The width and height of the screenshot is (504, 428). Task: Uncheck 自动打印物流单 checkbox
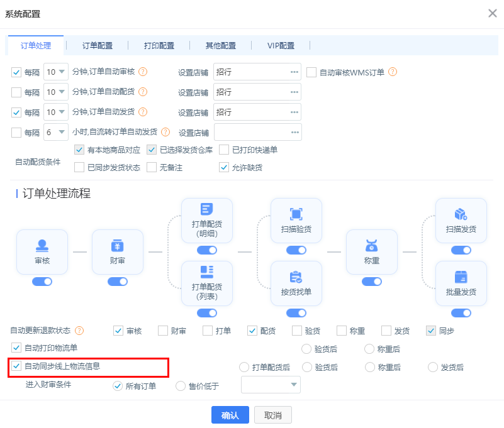coord(16,348)
